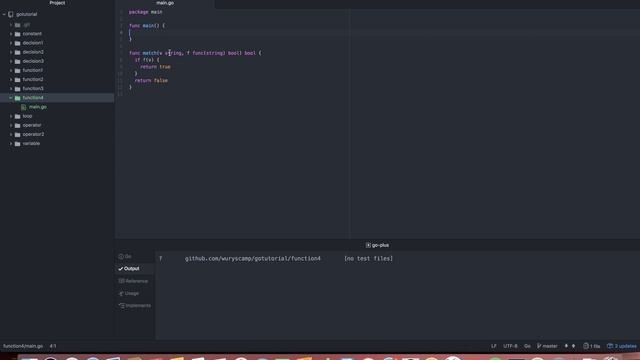Switch to the Implements tab

pyautogui.click(x=135, y=305)
